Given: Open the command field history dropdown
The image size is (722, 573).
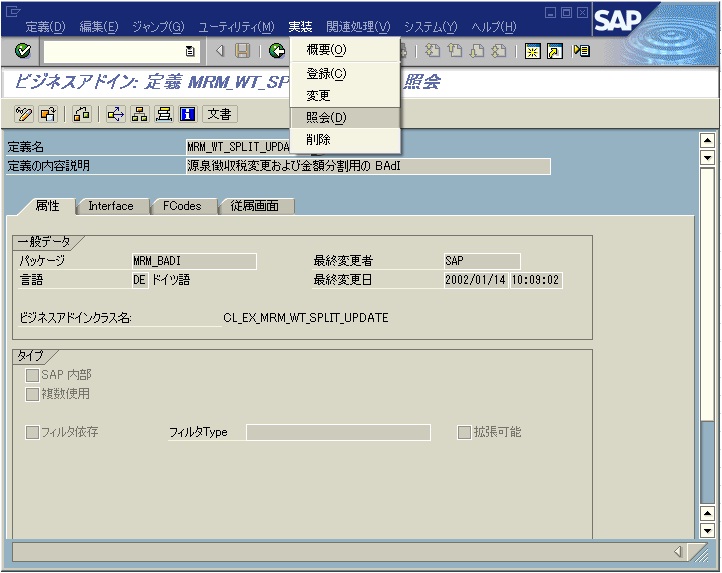Looking at the screenshot, I should (190, 51).
